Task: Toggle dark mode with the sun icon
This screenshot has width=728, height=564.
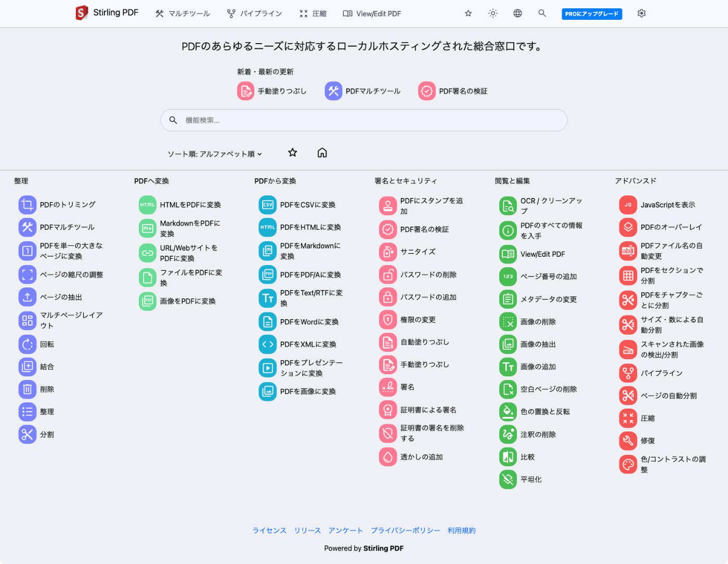Action: 493,14
